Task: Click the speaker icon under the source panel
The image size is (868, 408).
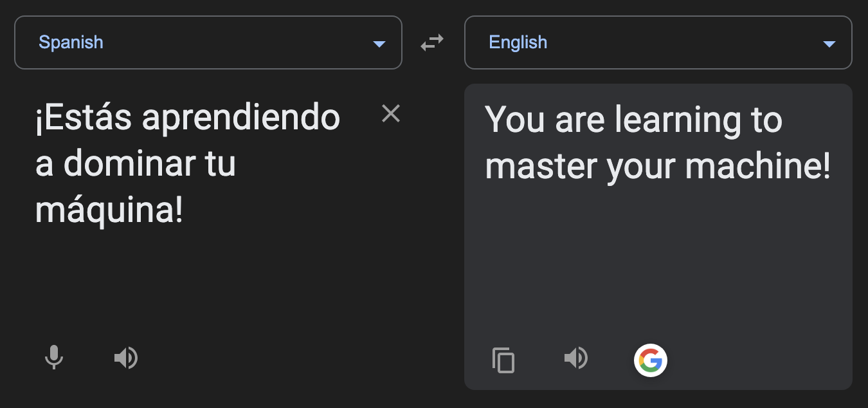Action: point(126,358)
